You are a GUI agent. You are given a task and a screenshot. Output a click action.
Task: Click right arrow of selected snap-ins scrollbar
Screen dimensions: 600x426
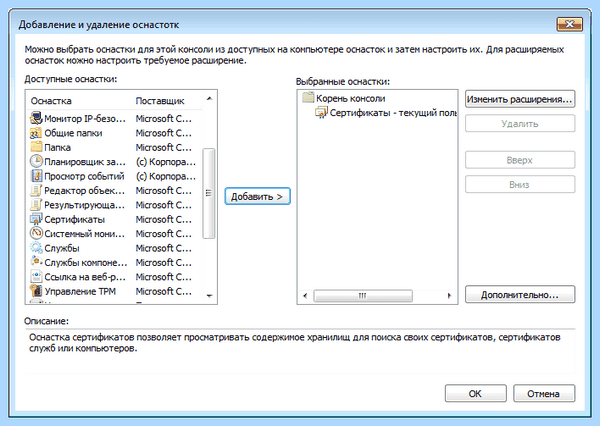[449, 295]
